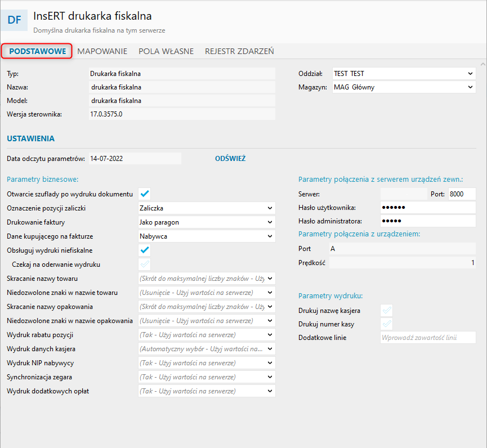Viewport: 487px width, 448px height.
Task: Open the POLA WŁASNE tab
Action: tap(166, 51)
